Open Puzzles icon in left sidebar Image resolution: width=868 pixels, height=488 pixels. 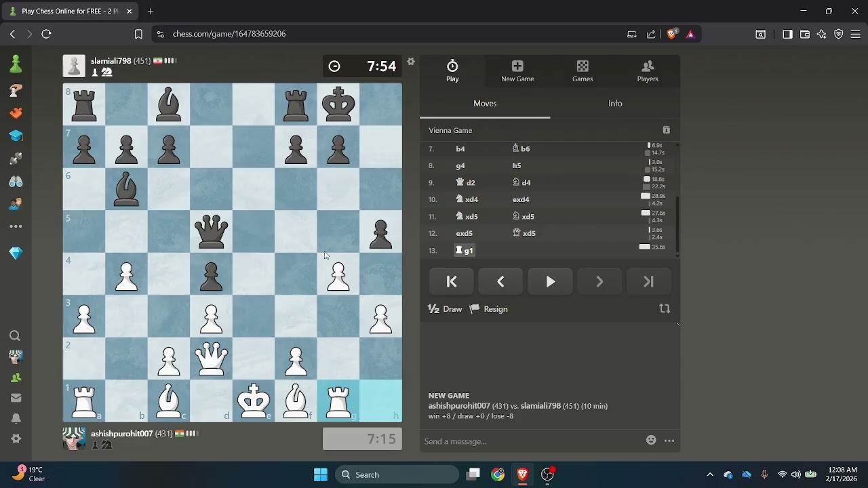pyautogui.click(x=16, y=113)
